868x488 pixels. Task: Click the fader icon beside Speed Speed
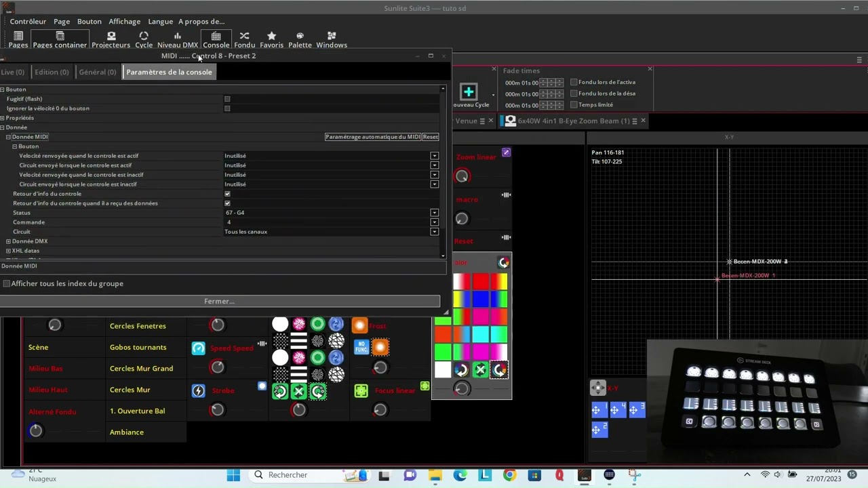pos(262,344)
